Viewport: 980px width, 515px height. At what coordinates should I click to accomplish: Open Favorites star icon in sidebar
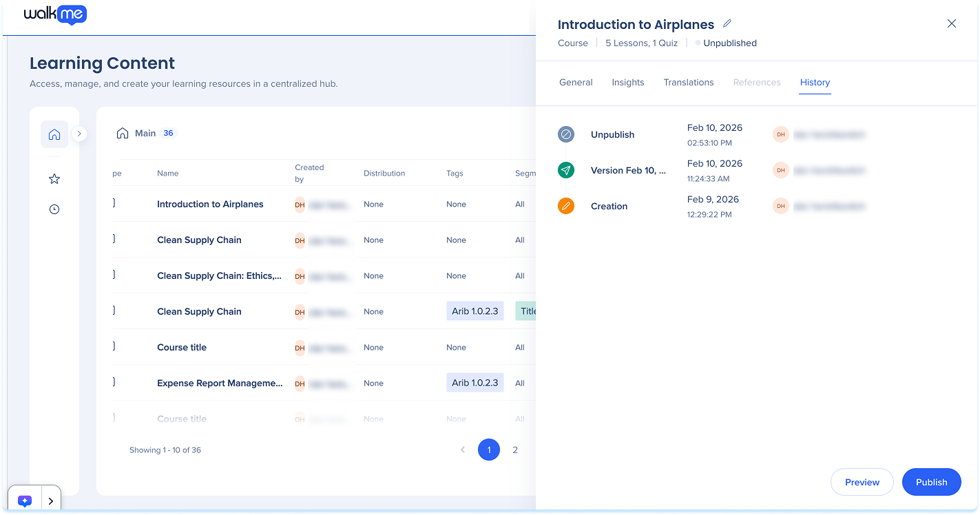tap(54, 179)
